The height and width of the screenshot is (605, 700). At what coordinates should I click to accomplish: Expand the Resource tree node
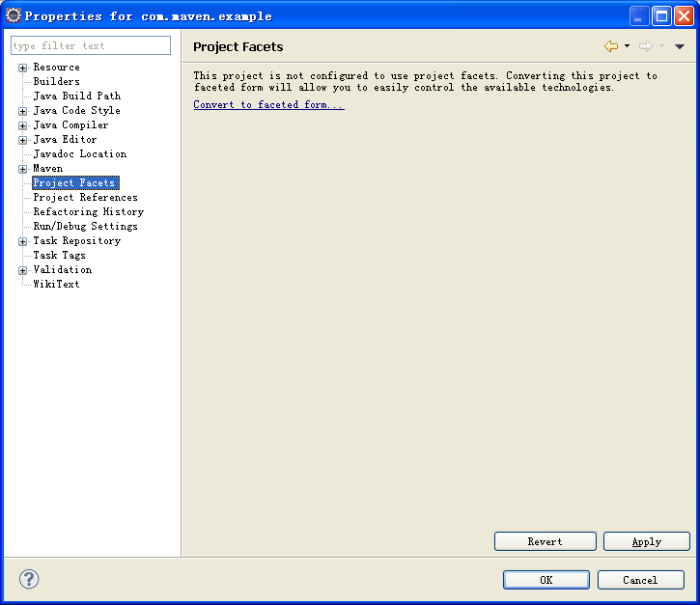coord(23,68)
